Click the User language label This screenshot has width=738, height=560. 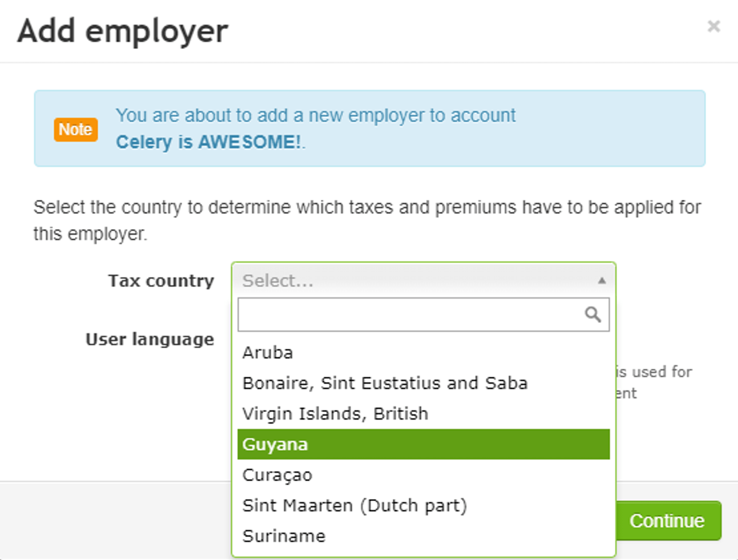point(150,339)
